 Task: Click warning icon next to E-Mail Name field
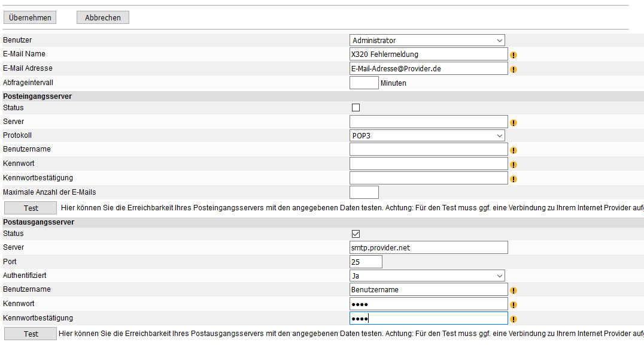tap(513, 55)
